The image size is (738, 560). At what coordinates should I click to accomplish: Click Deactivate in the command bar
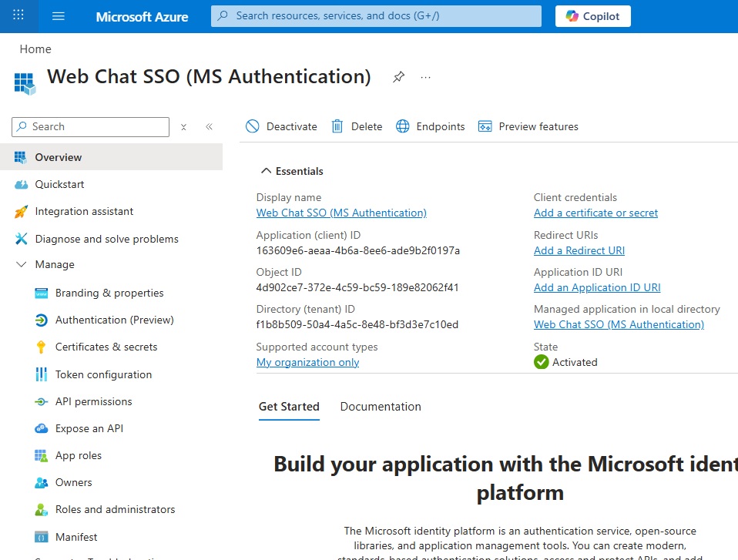click(281, 126)
